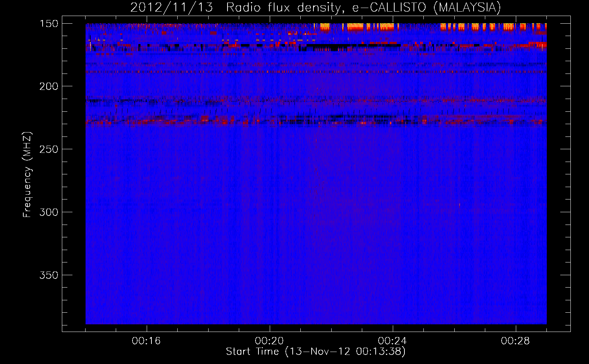The height and width of the screenshot is (364, 589).
Task: Click the 'Start Time (13-Nov-12 00:13:38)' label
Action: point(316,352)
